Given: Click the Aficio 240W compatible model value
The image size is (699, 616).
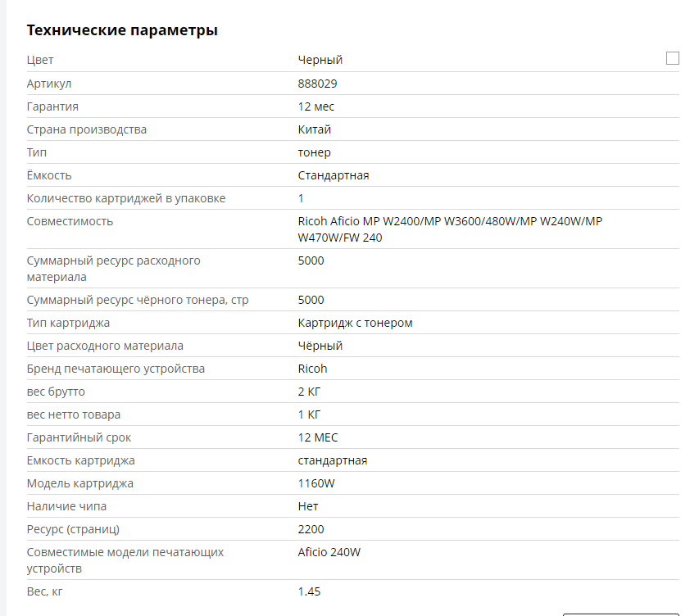Looking at the screenshot, I should pyautogui.click(x=329, y=552).
